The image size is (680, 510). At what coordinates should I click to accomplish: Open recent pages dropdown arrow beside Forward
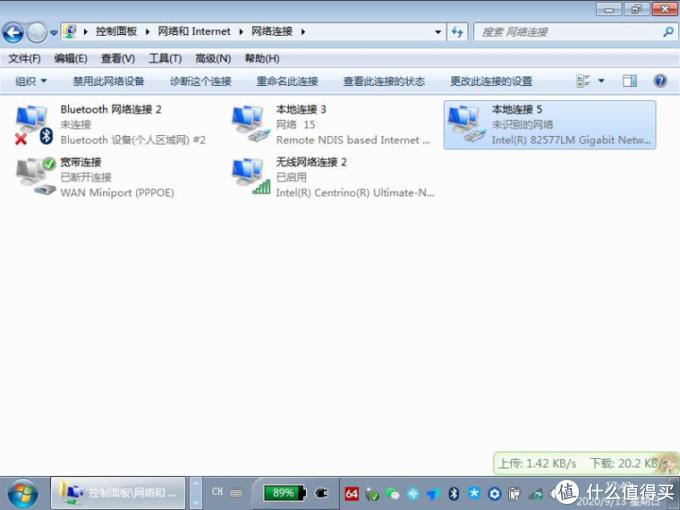[54, 33]
